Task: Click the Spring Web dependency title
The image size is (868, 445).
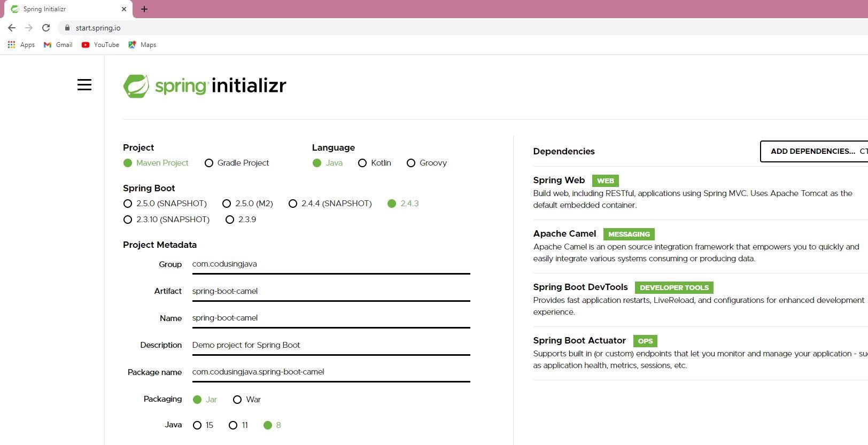Action: tap(559, 181)
